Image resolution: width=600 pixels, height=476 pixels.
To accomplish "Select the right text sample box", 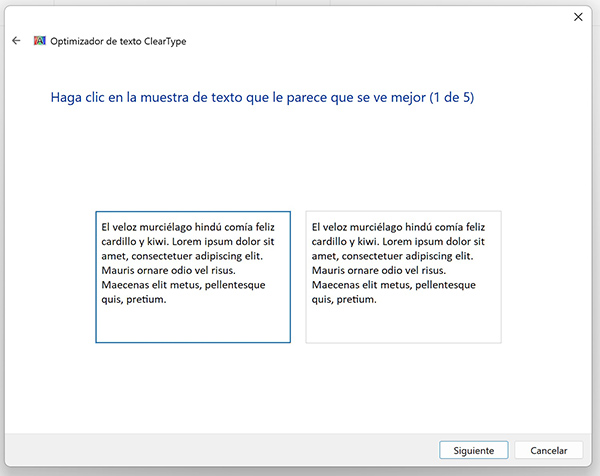I will coord(403,277).
